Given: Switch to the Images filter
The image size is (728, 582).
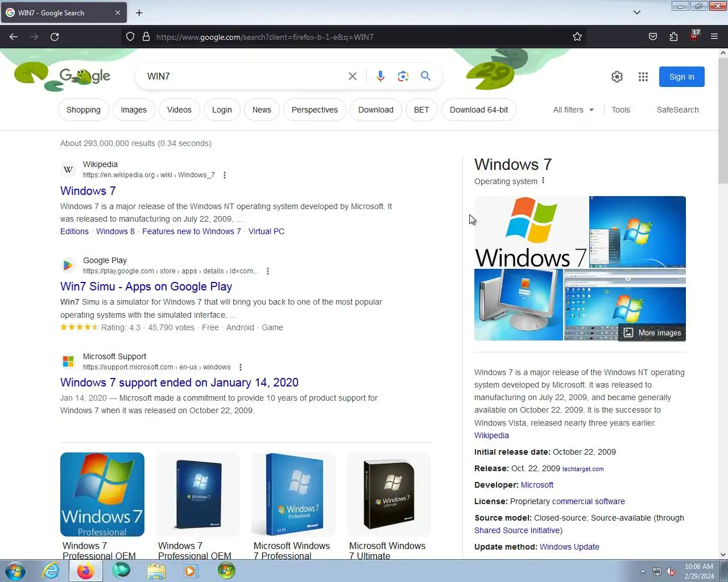Looking at the screenshot, I should [134, 110].
